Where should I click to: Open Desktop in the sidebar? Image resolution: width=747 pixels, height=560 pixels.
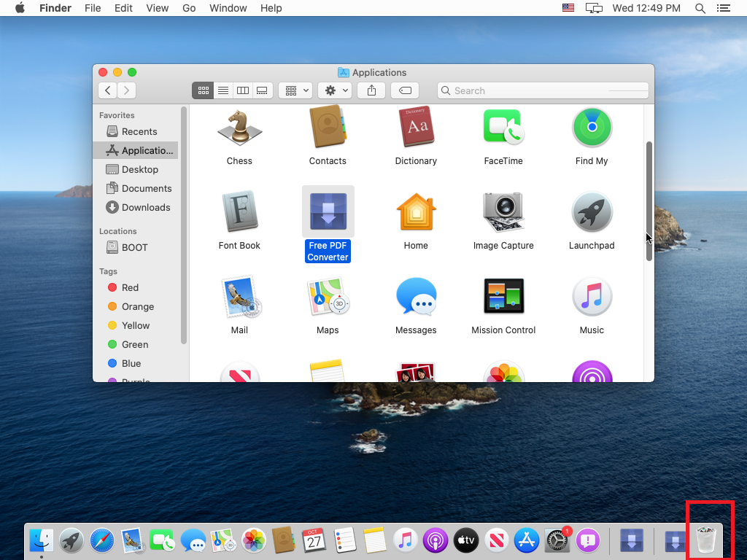tap(135, 169)
